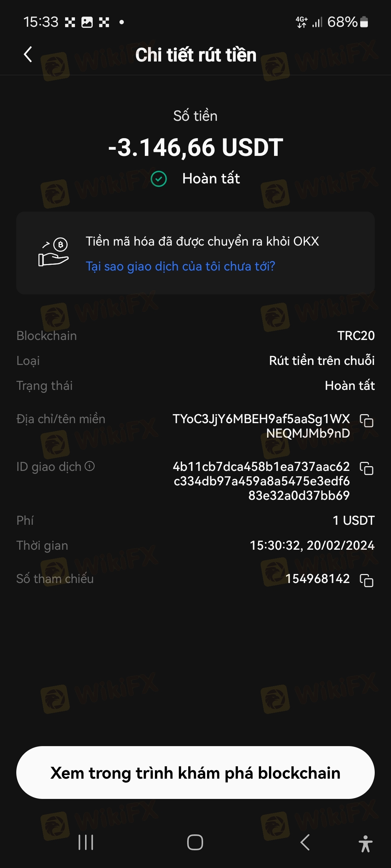Viewport: 391px width, 868px height.
Task: Tap the Android home button
Action: tap(195, 842)
